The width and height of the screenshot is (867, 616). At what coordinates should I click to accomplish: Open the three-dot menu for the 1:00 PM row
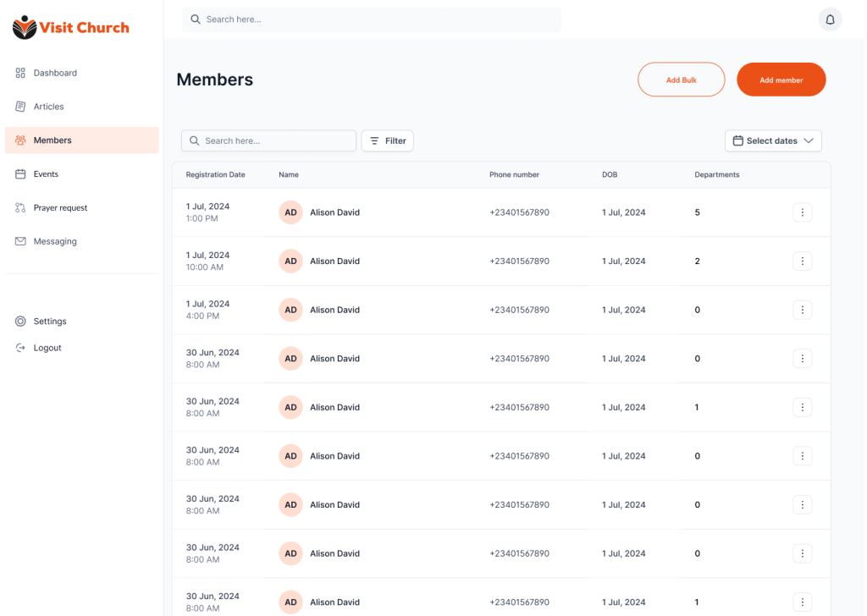(x=802, y=212)
